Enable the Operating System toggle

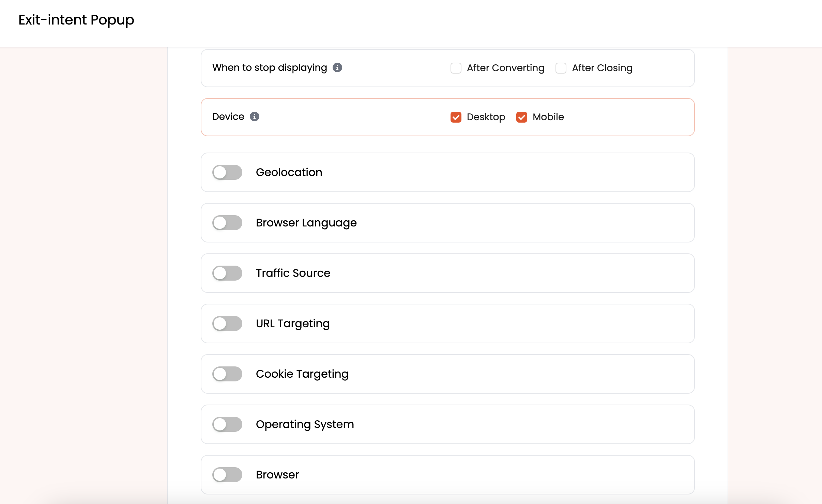pos(228,424)
